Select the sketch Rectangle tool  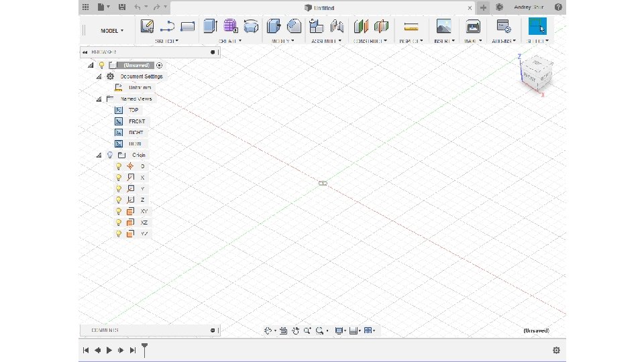tap(187, 27)
